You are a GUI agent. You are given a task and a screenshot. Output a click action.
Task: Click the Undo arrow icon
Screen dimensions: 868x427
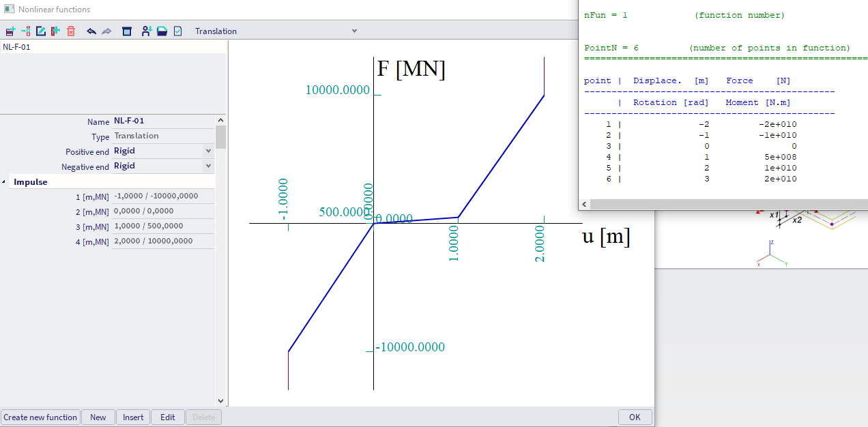91,31
